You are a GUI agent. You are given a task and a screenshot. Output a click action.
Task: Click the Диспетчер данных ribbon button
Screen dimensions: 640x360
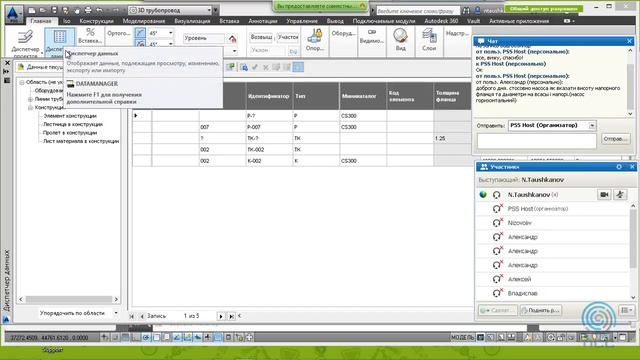pos(60,41)
